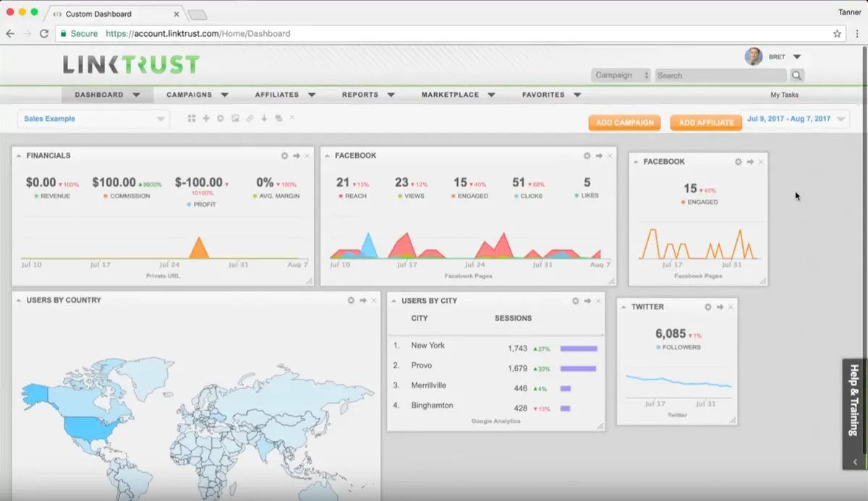
Task: Close the Financials widget
Action: (307, 156)
